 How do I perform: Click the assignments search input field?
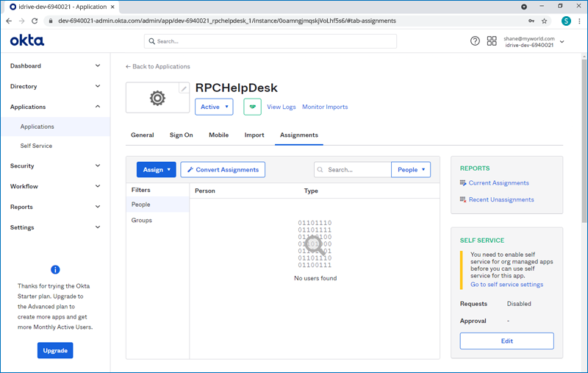(x=357, y=170)
